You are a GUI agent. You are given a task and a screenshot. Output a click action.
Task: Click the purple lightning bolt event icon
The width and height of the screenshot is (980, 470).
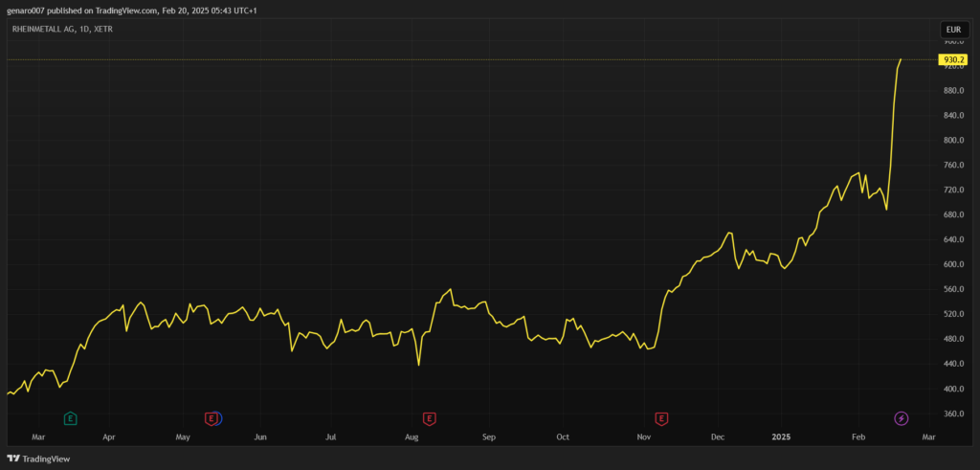coord(902,418)
